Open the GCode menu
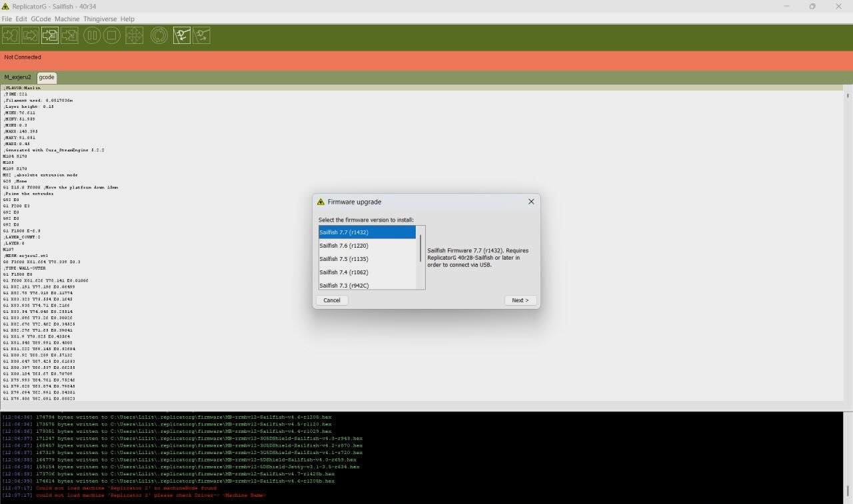 (x=41, y=19)
